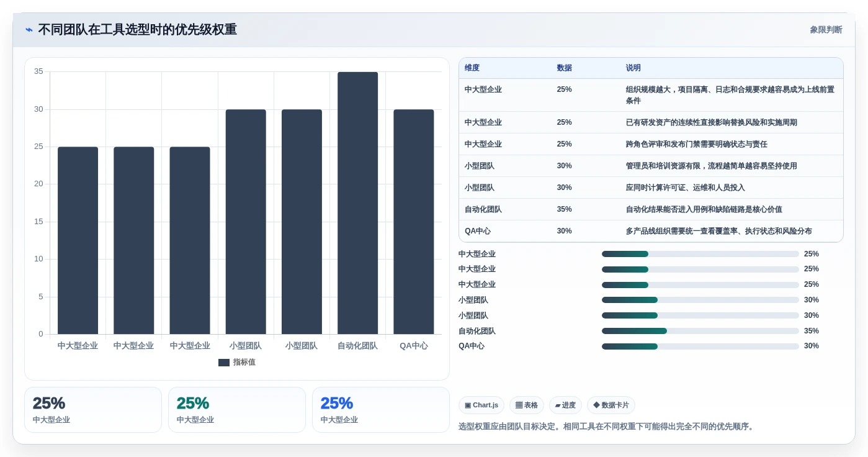This screenshot has height=457, width=868.
Task: Click the title 不同团队在工具选型时的优先级权重
Action: 137,30
